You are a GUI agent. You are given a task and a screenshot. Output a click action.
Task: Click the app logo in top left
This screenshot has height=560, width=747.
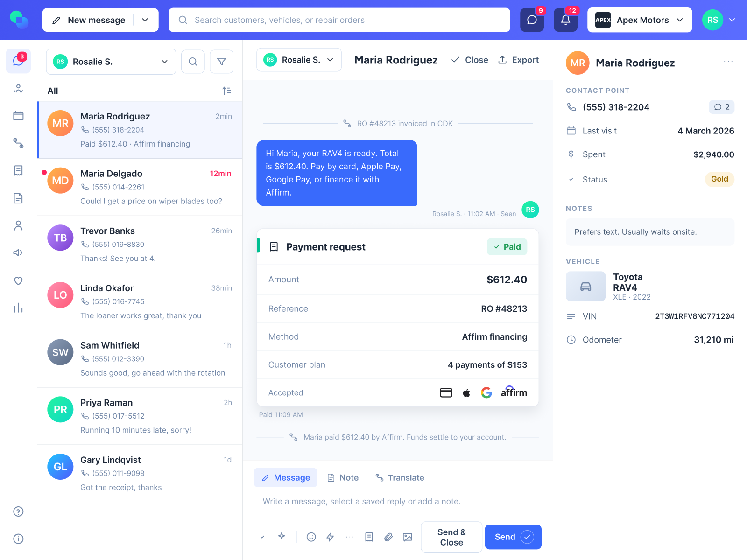pyautogui.click(x=19, y=20)
